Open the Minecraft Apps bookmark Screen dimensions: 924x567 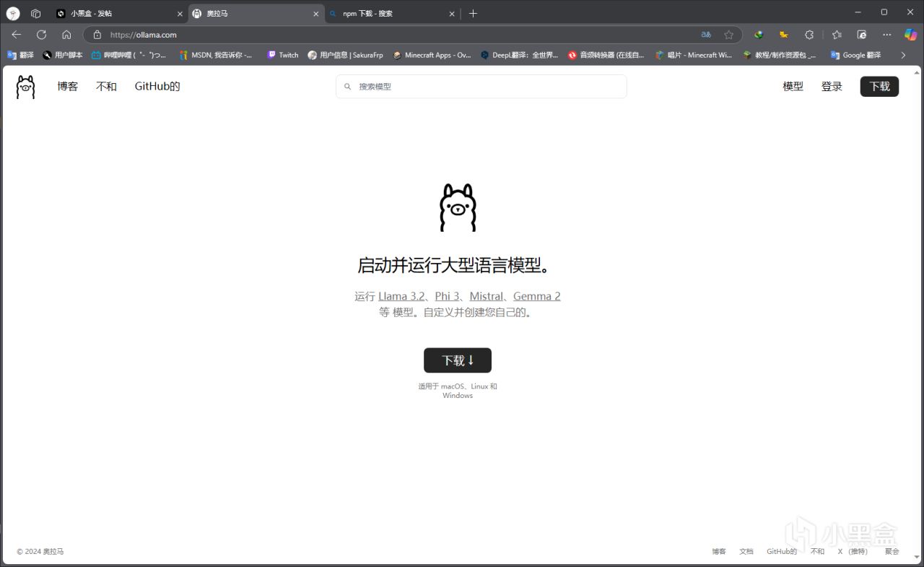click(x=432, y=55)
